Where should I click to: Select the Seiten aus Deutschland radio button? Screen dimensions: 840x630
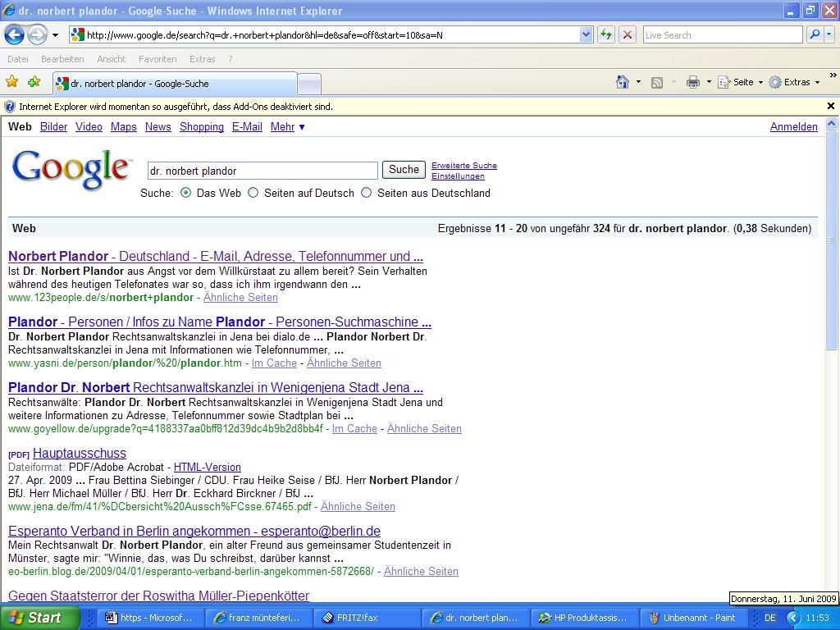click(x=367, y=193)
